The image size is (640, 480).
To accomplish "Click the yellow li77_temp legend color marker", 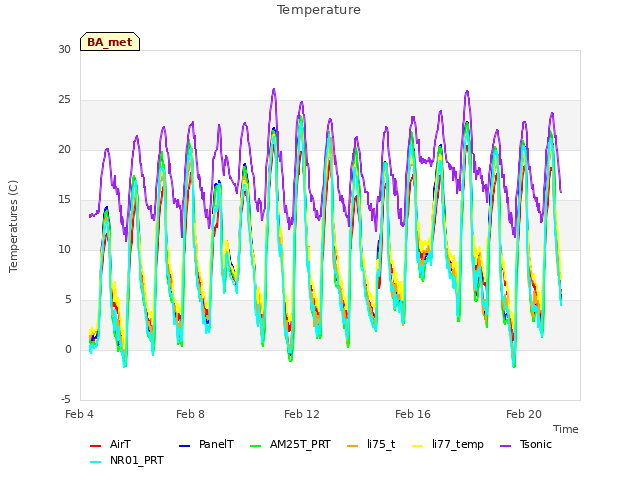I will point(418,446).
